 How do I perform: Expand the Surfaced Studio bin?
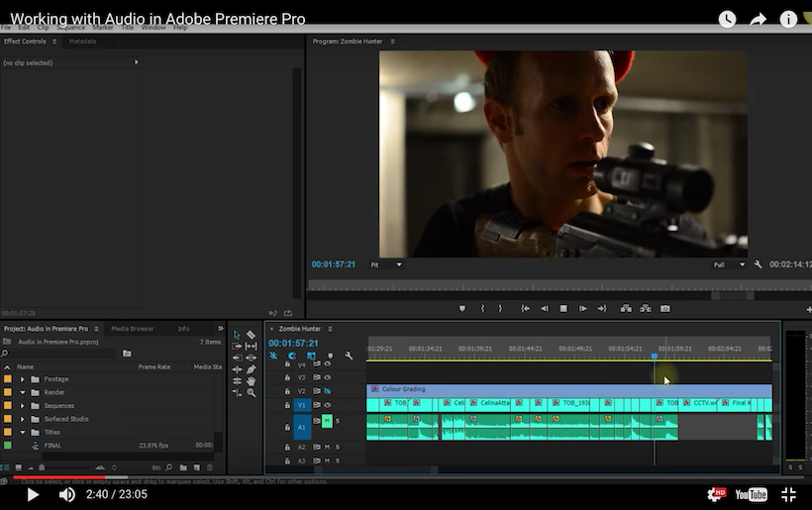pyautogui.click(x=22, y=419)
